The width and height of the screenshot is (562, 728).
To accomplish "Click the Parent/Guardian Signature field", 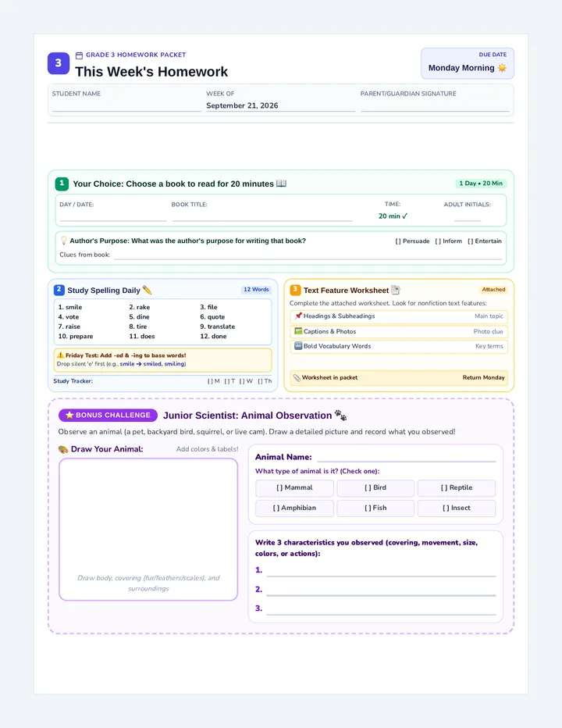I will tap(435, 106).
